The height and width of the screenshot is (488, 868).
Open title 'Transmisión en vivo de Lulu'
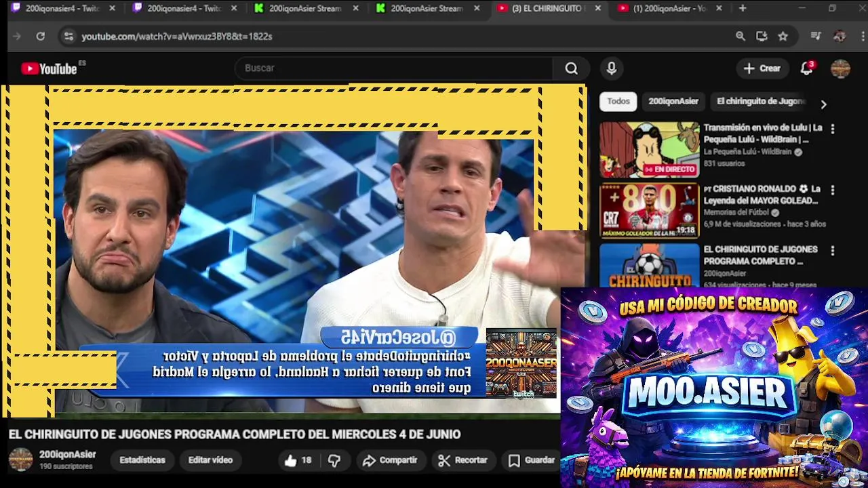[x=763, y=134]
